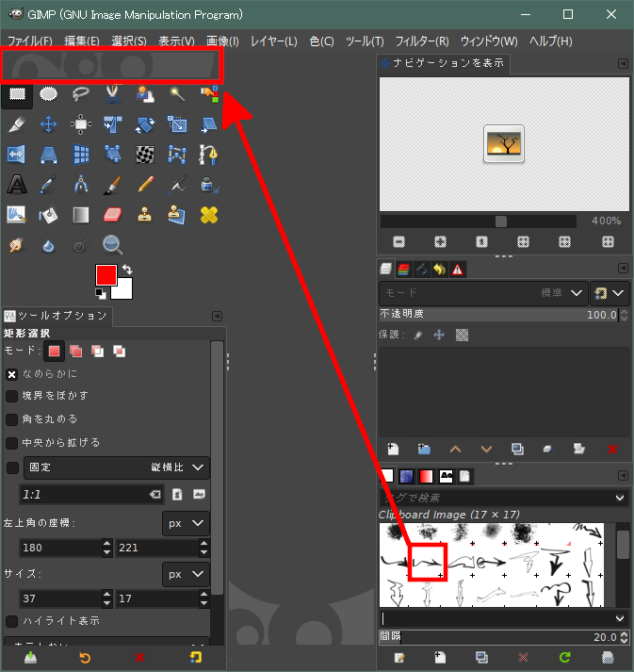The image size is (634, 672).
Task: Create a new layer button
Action: pos(393,450)
